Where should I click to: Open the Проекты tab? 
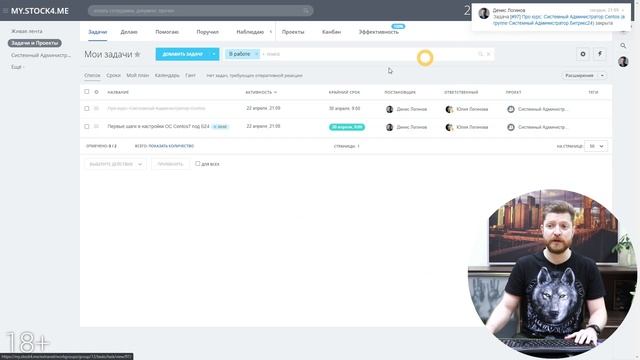coord(293,32)
